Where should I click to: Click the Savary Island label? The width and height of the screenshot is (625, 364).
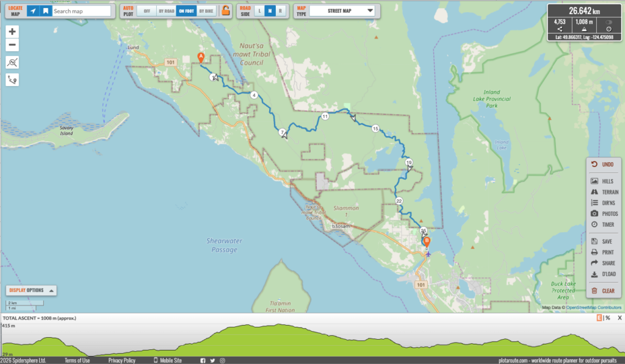[67, 130]
